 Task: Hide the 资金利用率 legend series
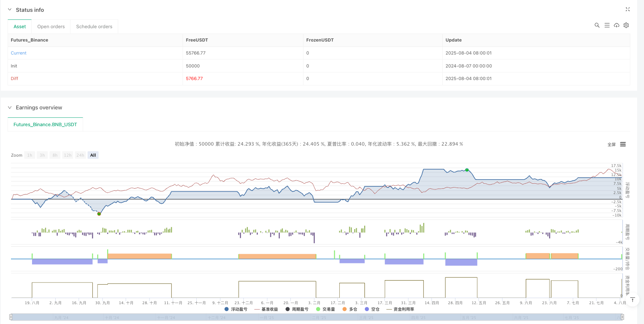pos(400,309)
